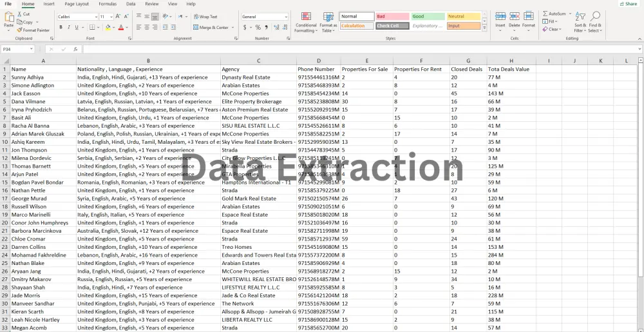Decrease decimal places
The height and width of the screenshot is (332, 644).
[x=284, y=27]
